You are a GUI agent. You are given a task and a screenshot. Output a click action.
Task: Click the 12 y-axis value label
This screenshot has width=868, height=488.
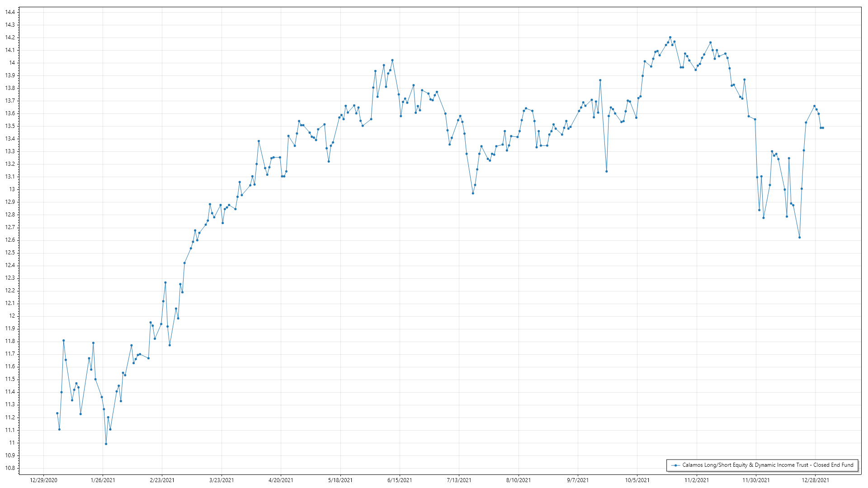point(12,316)
